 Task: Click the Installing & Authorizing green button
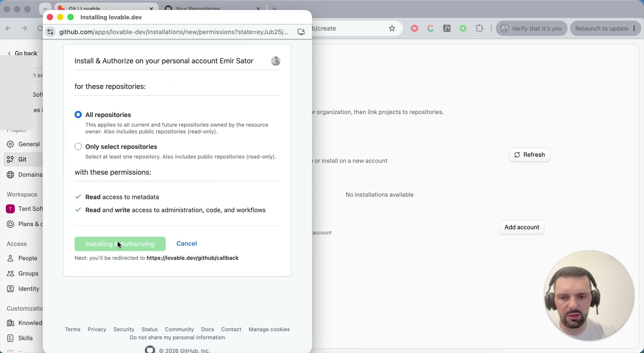120,244
